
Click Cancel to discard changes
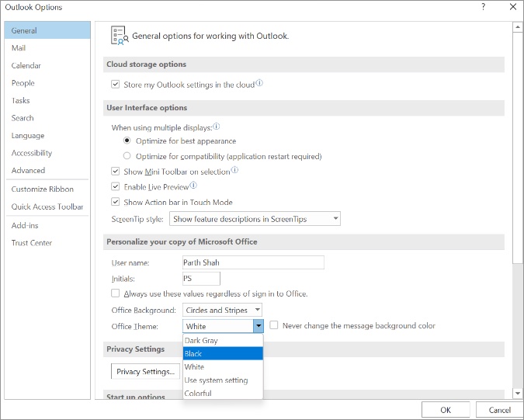[x=500, y=410]
